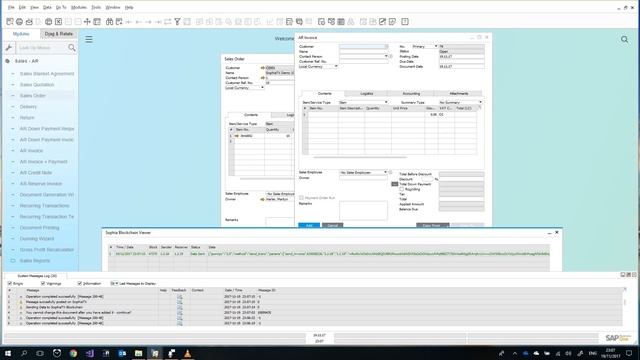Screen dimensions: 640x360
Task: Switch to the Attachments tab in A/R Invoice
Action: tap(458, 93)
